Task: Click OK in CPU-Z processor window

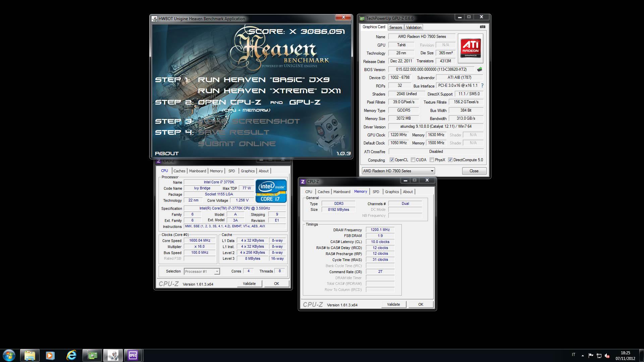Action: tap(276, 284)
